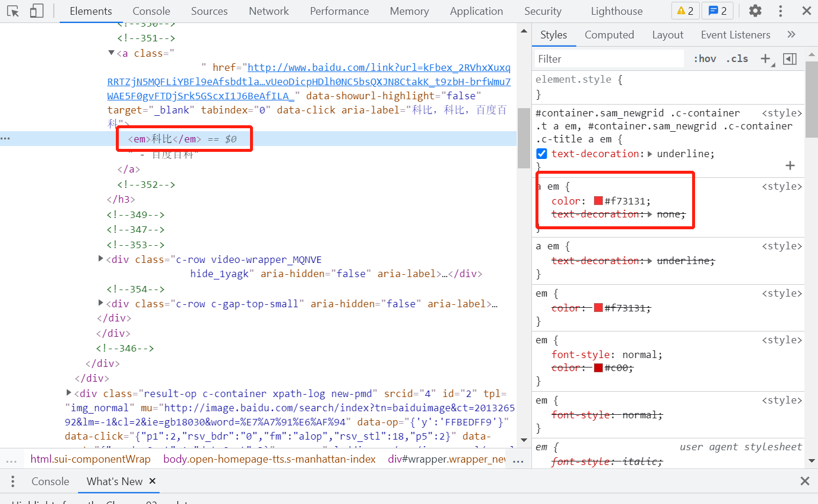The image size is (818, 504).
Task: Open color picker for struck-through em #f73131 swatch
Action: point(598,308)
